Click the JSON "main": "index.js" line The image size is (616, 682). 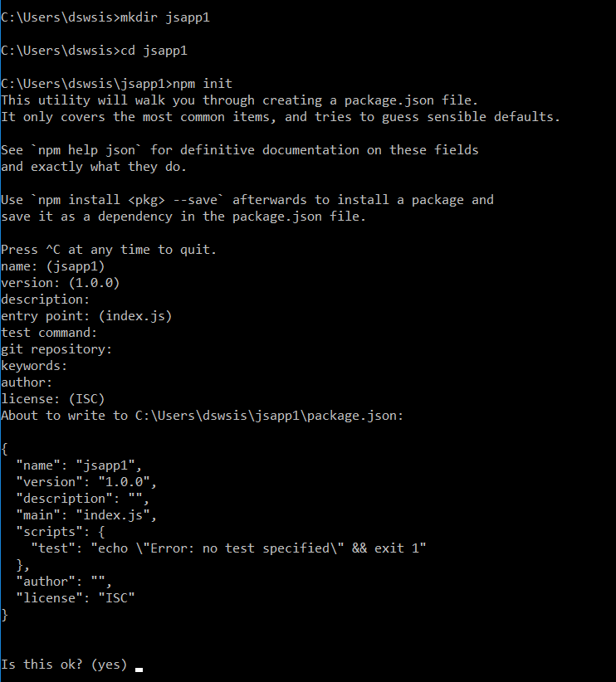pos(86,515)
